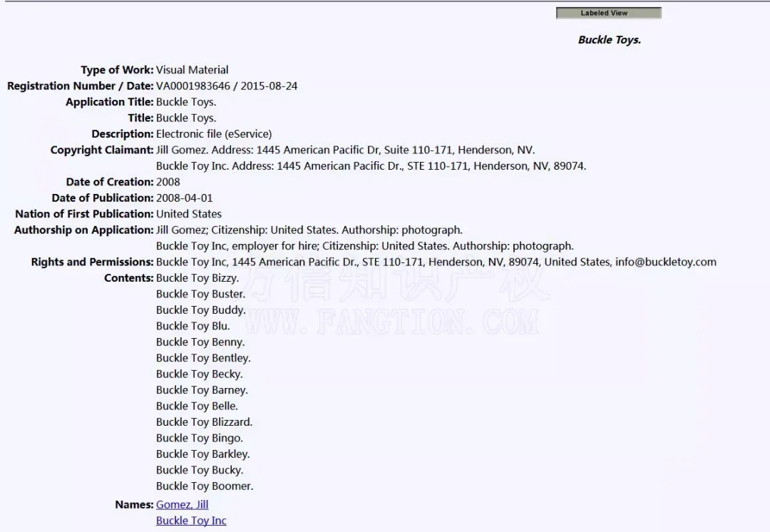Click the 'Rights and Permissions:' label
This screenshot has height=532, width=770.
[x=92, y=262]
